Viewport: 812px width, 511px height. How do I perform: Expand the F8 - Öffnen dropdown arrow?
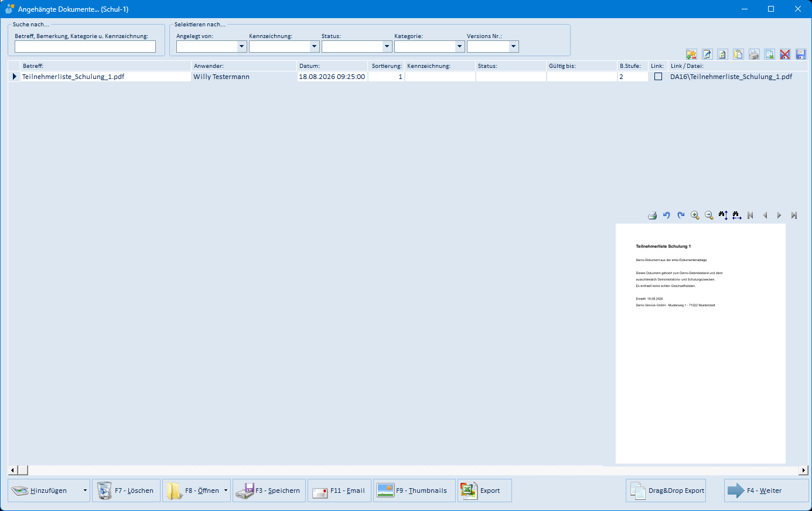point(226,491)
